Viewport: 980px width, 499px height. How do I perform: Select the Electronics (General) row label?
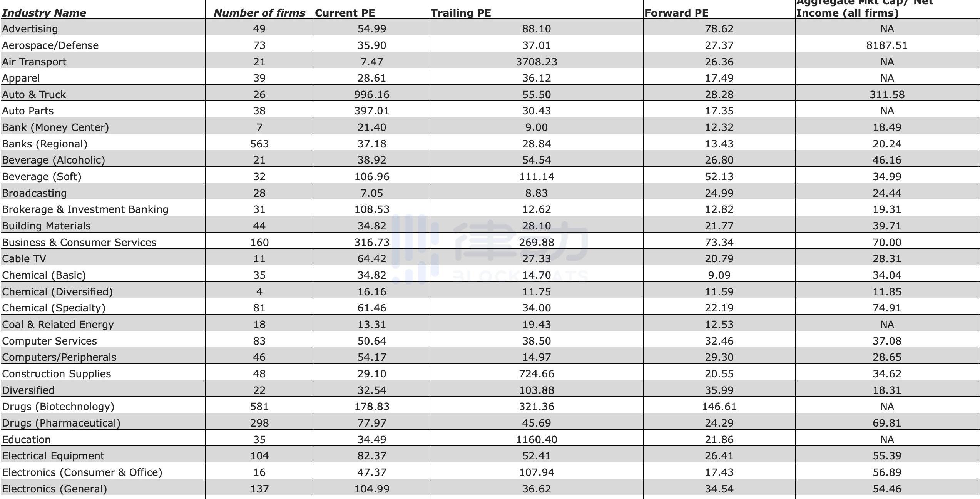point(54,489)
